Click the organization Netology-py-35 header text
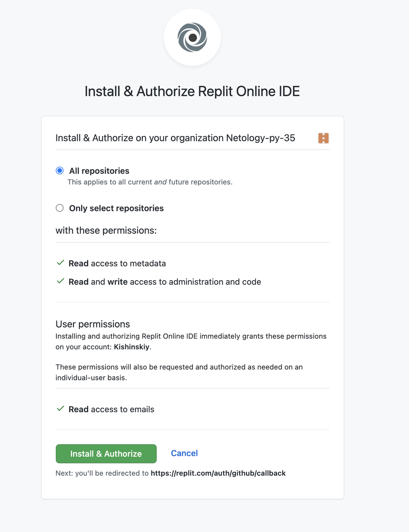This screenshot has height=532, width=409. click(x=175, y=138)
